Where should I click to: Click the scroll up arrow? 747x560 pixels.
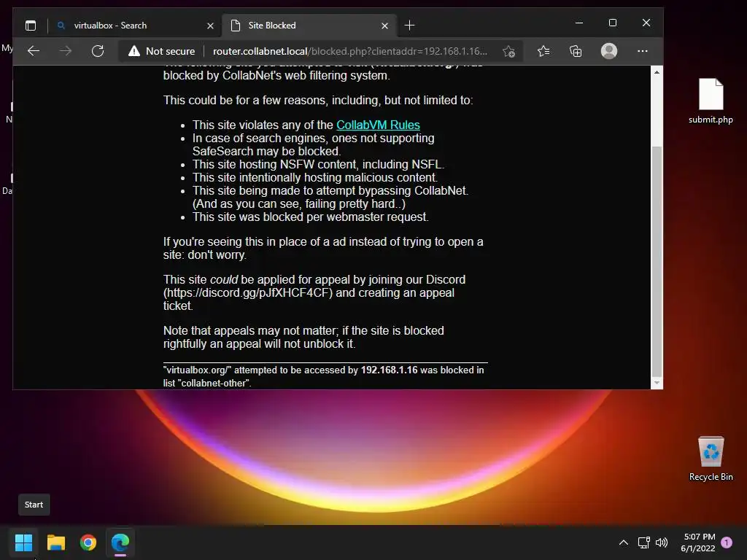(x=657, y=72)
